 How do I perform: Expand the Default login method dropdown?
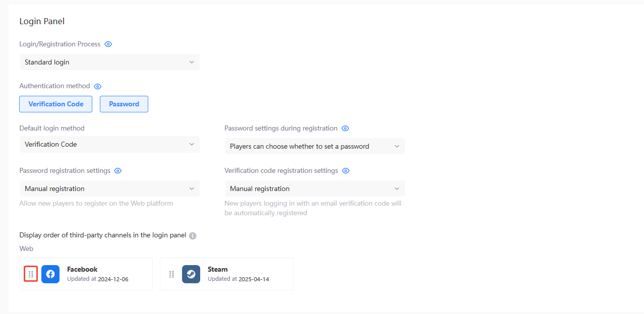pyautogui.click(x=109, y=144)
